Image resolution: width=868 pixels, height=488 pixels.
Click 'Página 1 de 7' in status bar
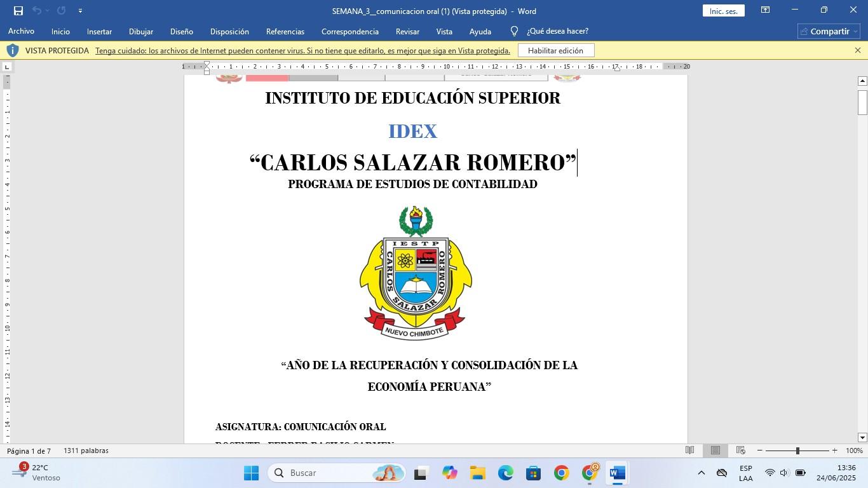pos(29,451)
